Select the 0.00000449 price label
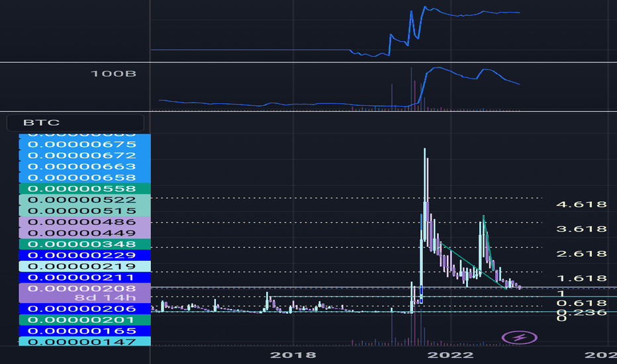617x364 pixels. [x=85, y=233]
